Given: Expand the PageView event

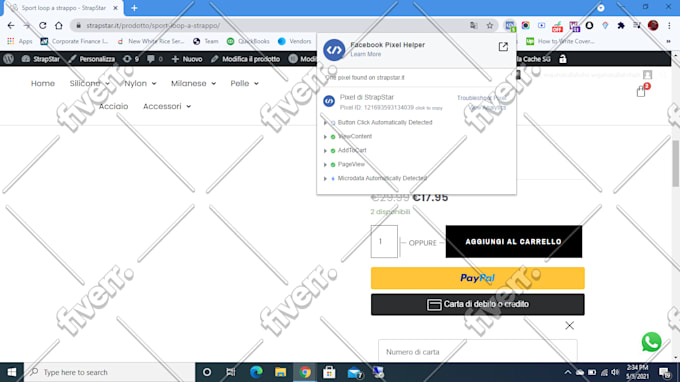Looking at the screenshot, I should coord(325,164).
